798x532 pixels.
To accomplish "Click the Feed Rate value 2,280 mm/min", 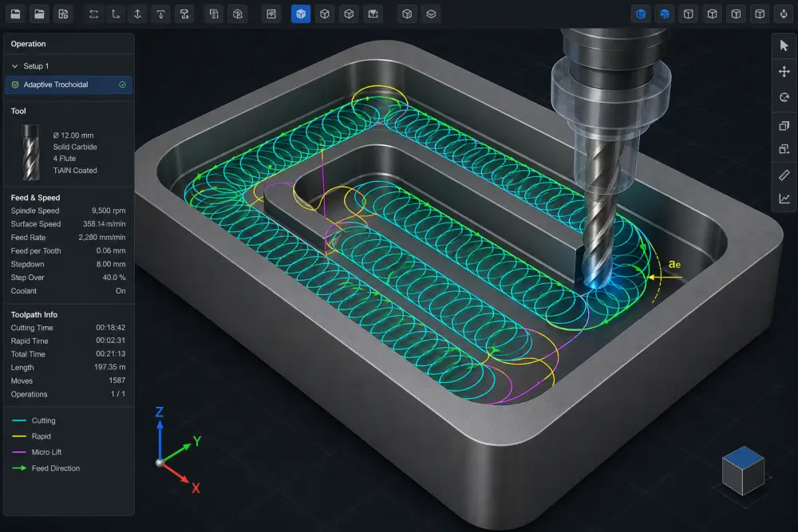I will [102, 238].
